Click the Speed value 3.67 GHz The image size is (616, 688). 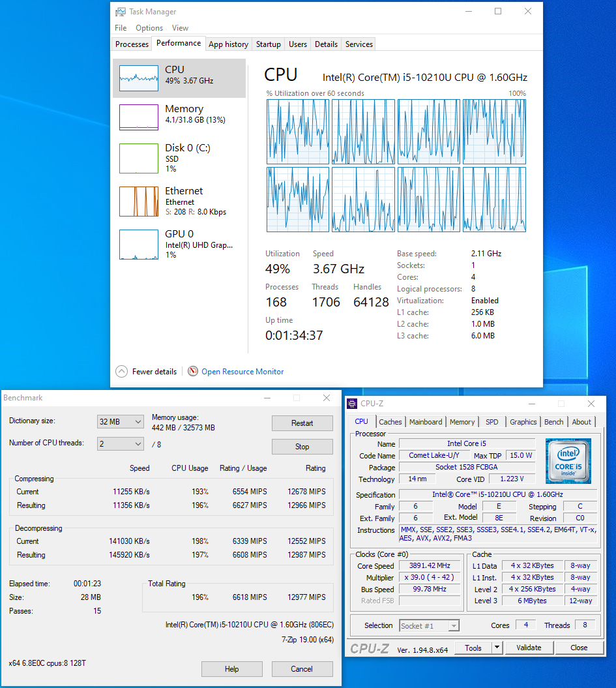(x=338, y=269)
